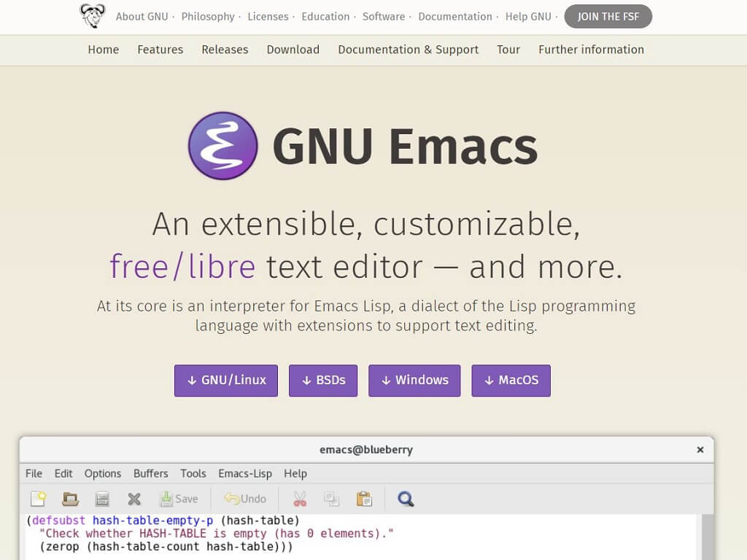Viewport: 747px width, 560px height.
Task: Click the Dired drawer icon in Emacs toolbar
Action: tap(102, 499)
